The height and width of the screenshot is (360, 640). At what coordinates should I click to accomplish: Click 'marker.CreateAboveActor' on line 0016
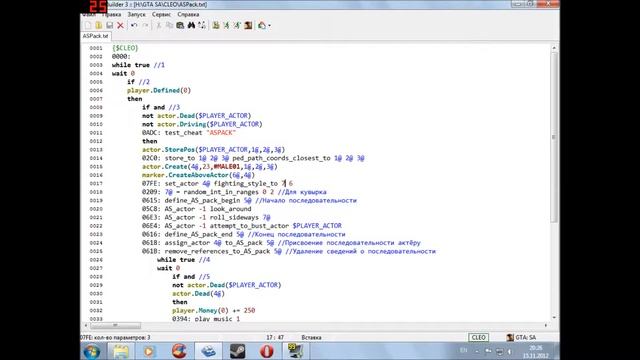[185, 175]
